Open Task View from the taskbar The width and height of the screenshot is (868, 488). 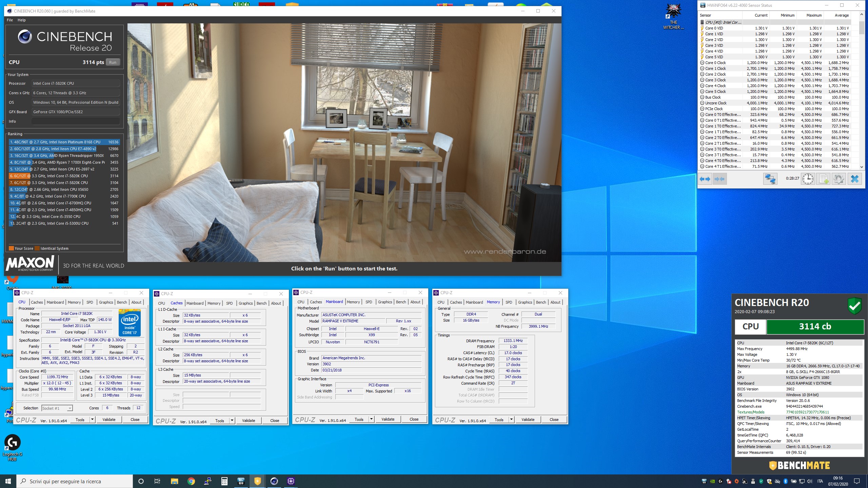point(157,481)
